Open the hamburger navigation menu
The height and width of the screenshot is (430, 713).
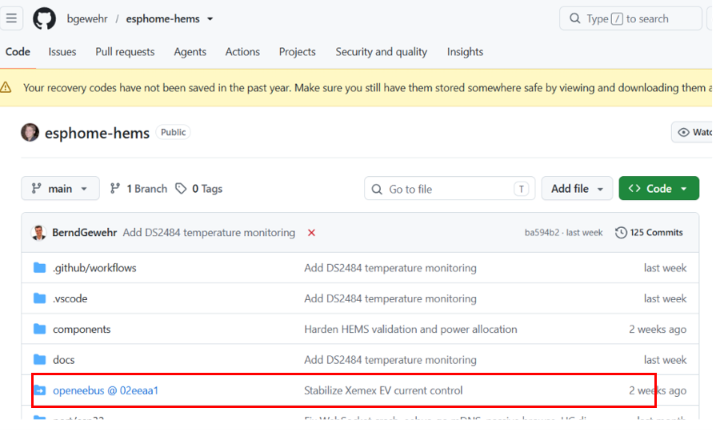pyautogui.click(x=11, y=19)
